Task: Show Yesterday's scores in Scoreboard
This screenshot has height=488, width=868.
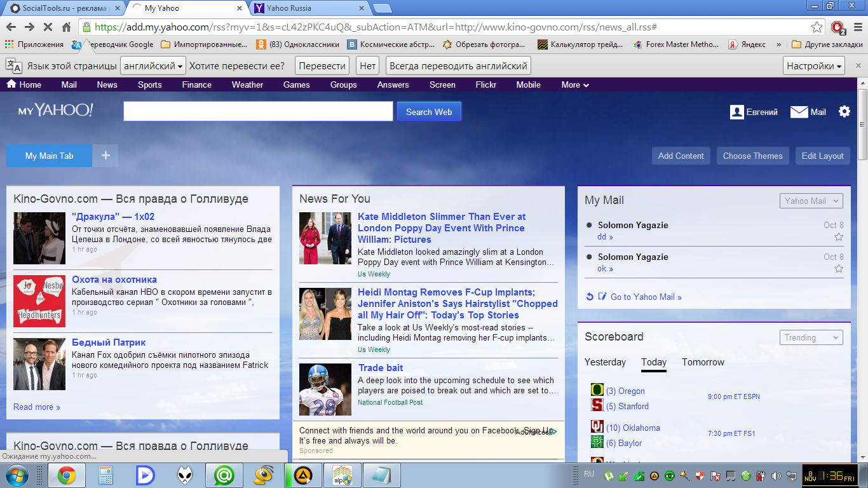Action: 605,362
